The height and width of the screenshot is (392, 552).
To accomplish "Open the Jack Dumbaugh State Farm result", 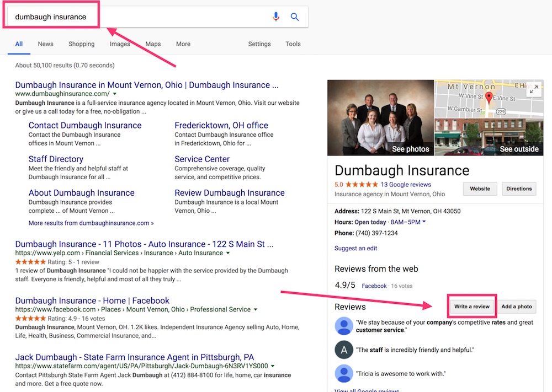I will pyautogui.click(x=135, y=357).
